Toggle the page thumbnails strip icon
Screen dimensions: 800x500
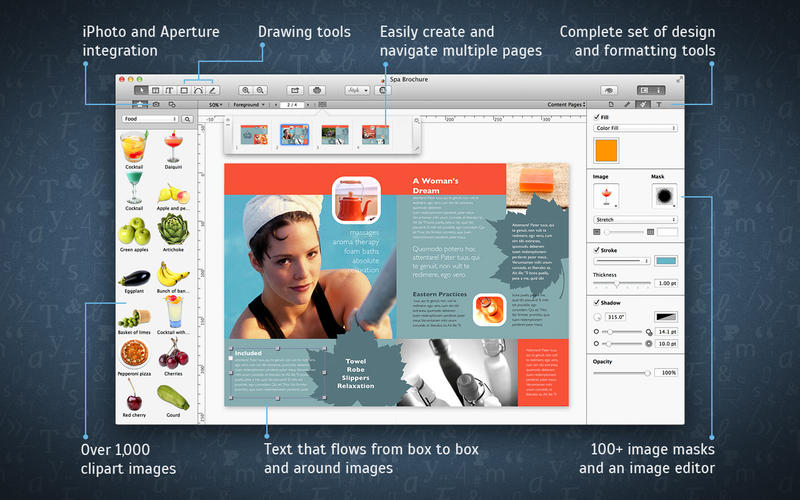tap(322, 105)
